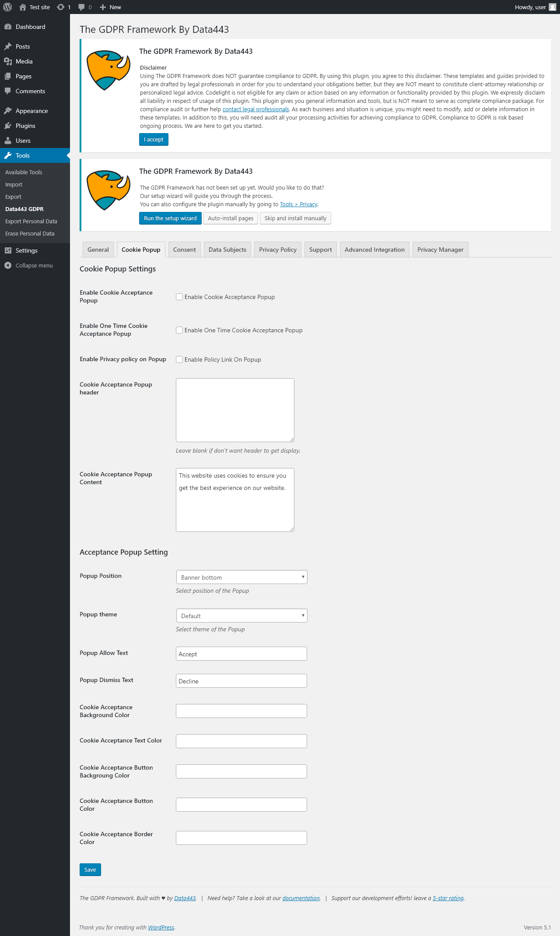Switch to the General tab
Screen dimensions: 560x936
98,250
